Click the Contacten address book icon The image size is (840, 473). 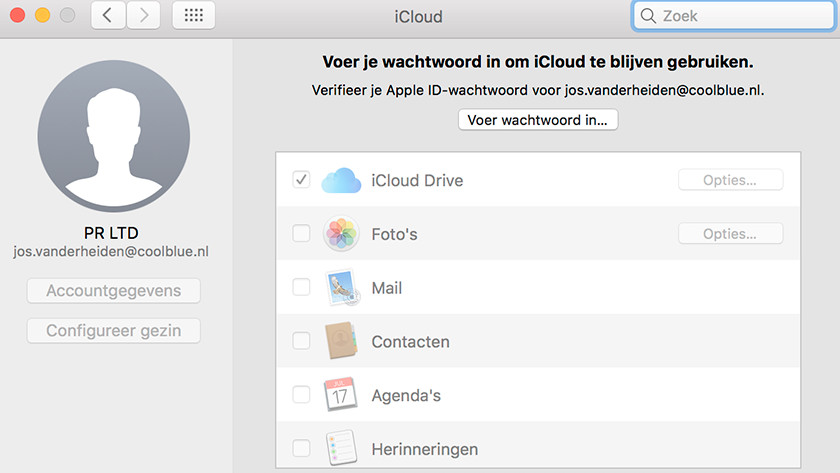(x=341, y=342)
